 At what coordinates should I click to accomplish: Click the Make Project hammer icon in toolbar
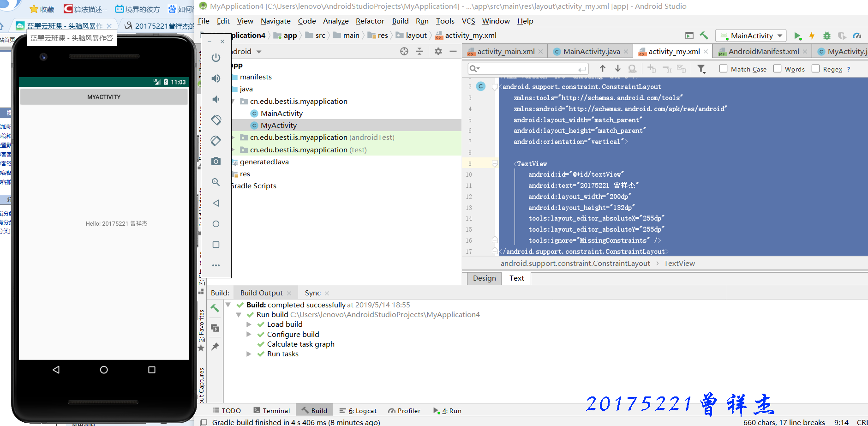(704, 36)
